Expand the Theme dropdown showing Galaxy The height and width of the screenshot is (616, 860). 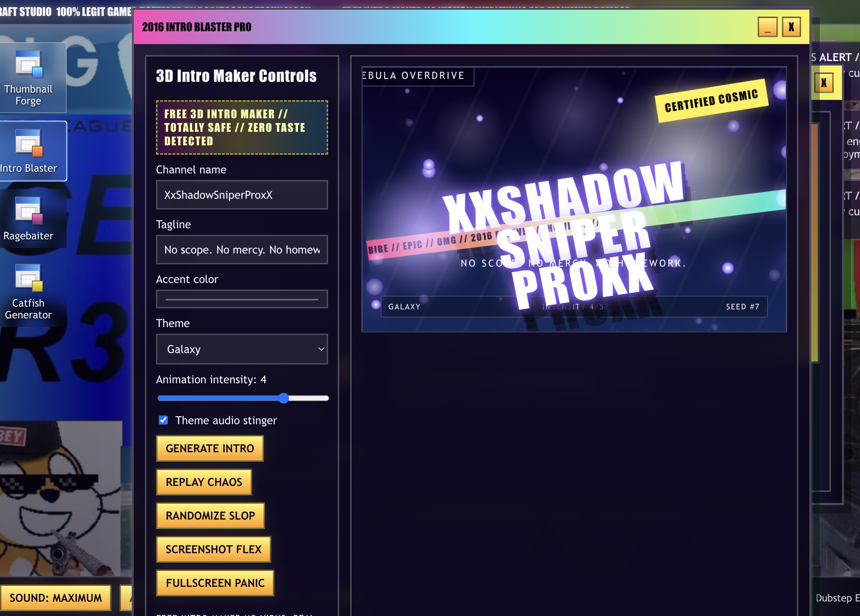click(242, 349)
